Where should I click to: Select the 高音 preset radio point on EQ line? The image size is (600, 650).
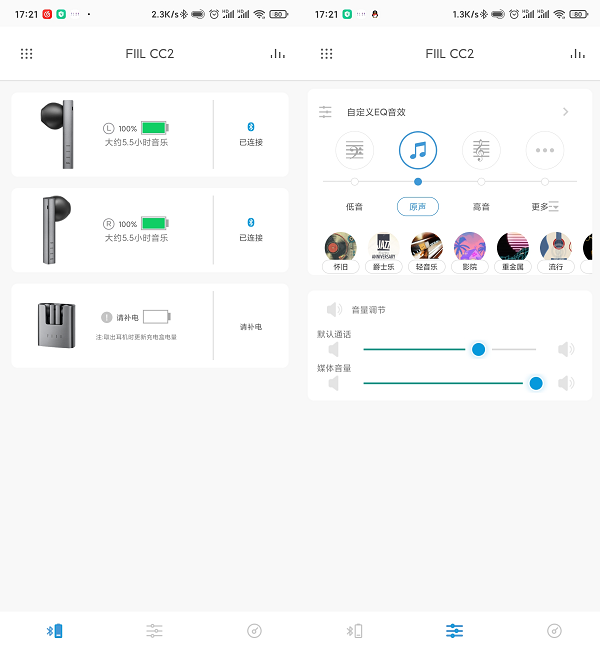coord(481,182)
